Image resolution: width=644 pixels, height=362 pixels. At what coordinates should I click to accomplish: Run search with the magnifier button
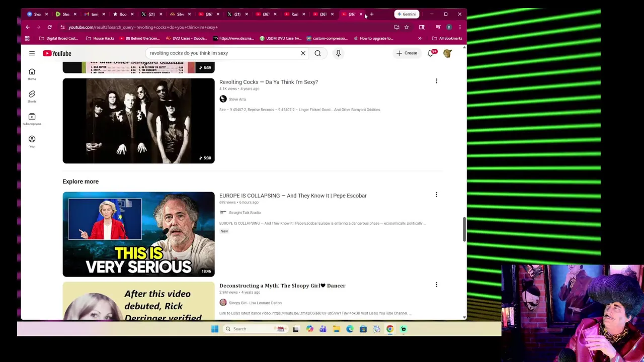pyautogui.click(x=317, y=53)
